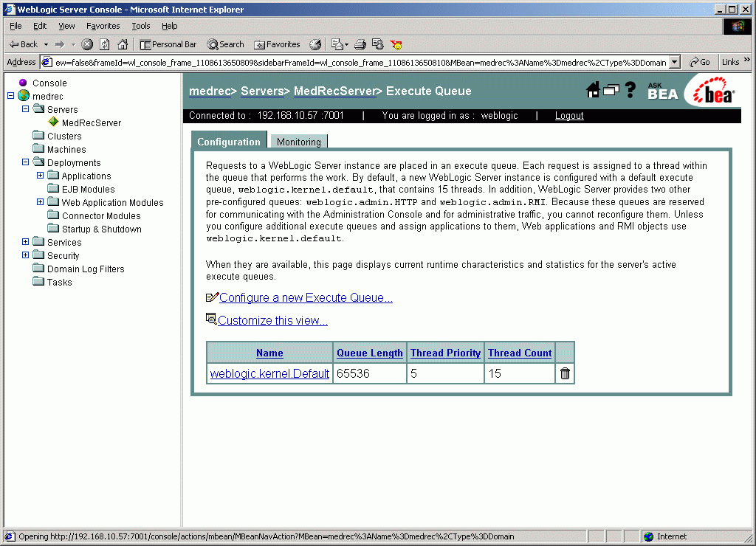Click Configure a new Execute Queue link
Image resolution: width=756 pixels, height=546 pixels.
[x=306, y=298]
